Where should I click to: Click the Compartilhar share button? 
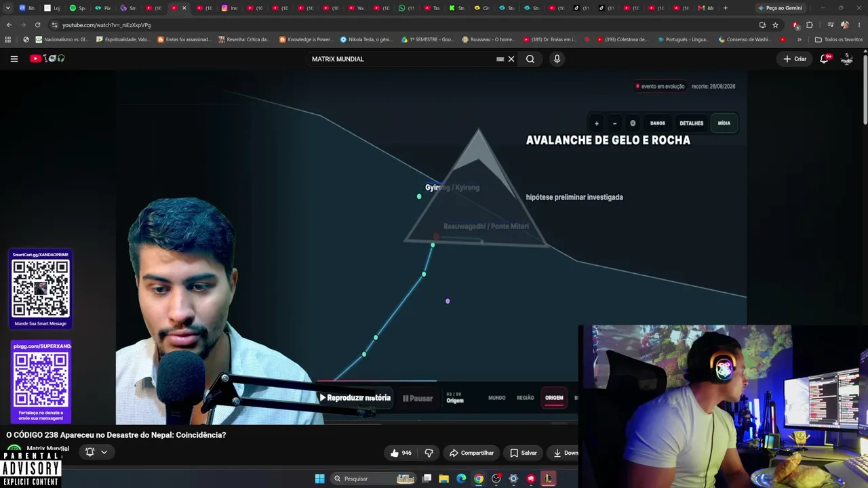(x=471, y=453)
